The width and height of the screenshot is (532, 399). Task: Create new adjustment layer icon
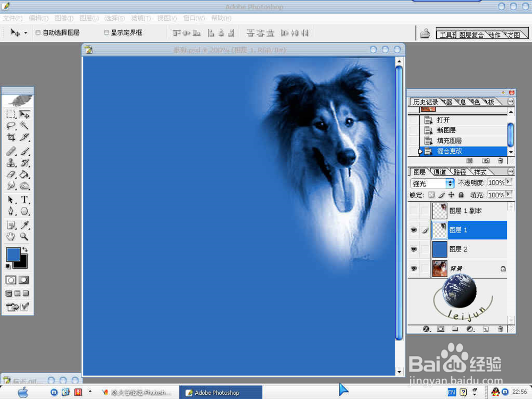click(x=470, y=329)
